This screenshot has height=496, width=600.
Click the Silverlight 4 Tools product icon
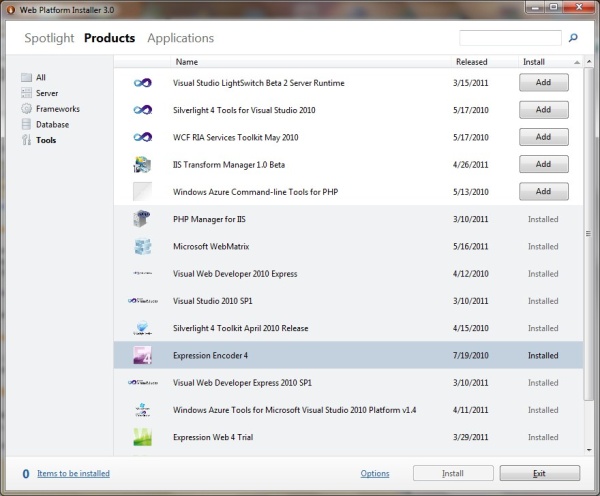143,110
